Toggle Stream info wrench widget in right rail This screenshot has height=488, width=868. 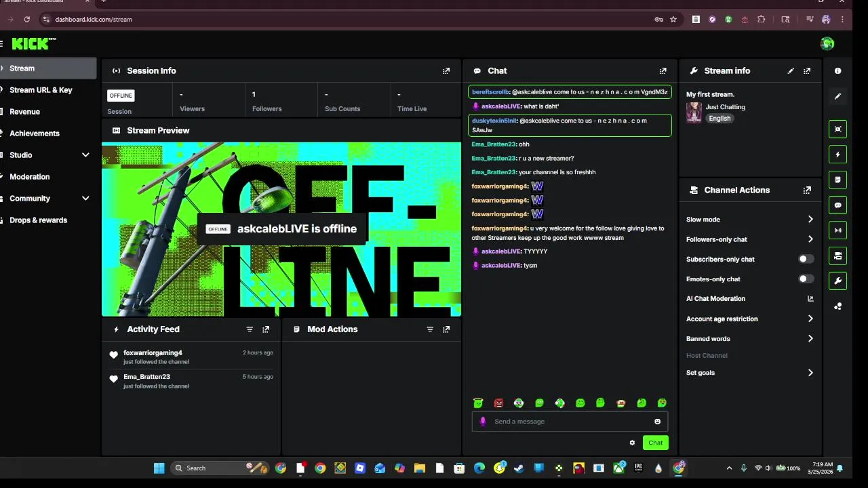pyautogui.click(x=838, y=281)
